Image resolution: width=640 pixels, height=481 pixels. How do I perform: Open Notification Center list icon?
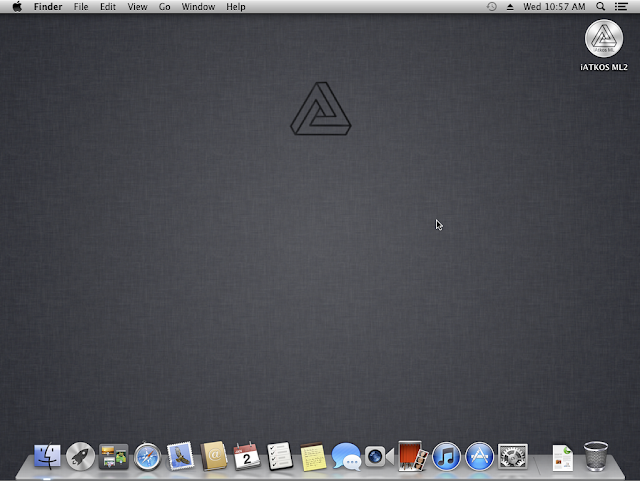621,7
